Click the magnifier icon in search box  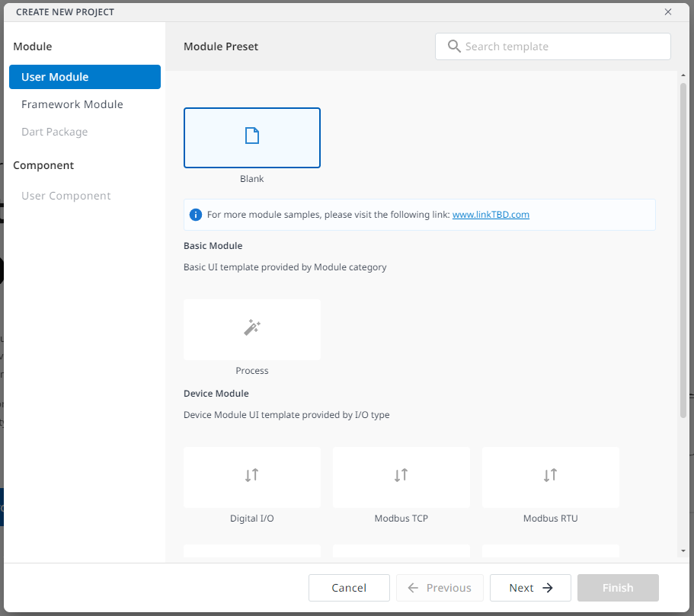point(454,46)
